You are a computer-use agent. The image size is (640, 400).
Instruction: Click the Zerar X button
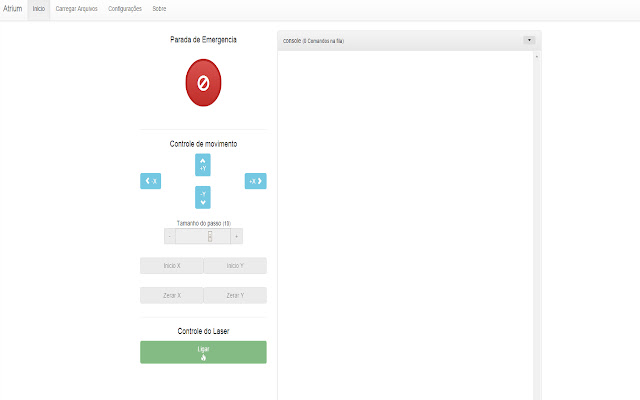click(171, 296)
